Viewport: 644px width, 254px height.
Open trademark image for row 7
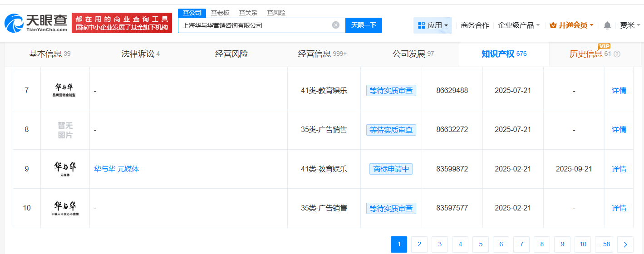point(65,90)
